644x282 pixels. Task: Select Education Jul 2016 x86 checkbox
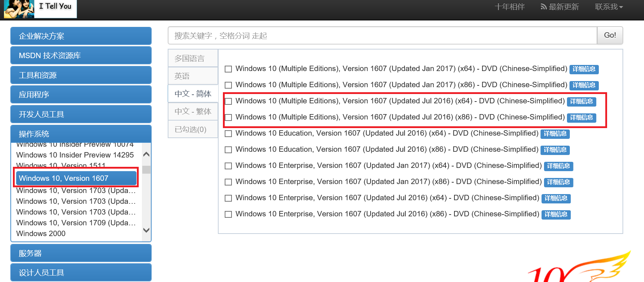coord(228,150)
